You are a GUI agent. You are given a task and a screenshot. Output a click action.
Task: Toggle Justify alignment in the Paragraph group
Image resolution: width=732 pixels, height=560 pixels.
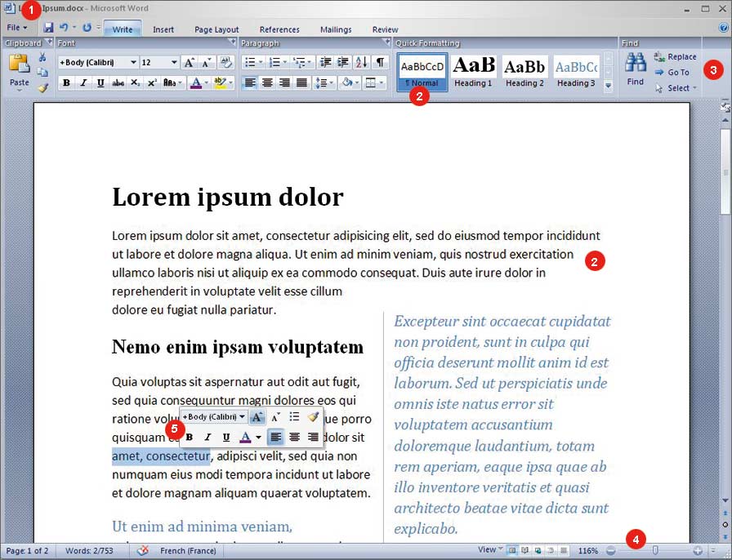coord(301,82)
